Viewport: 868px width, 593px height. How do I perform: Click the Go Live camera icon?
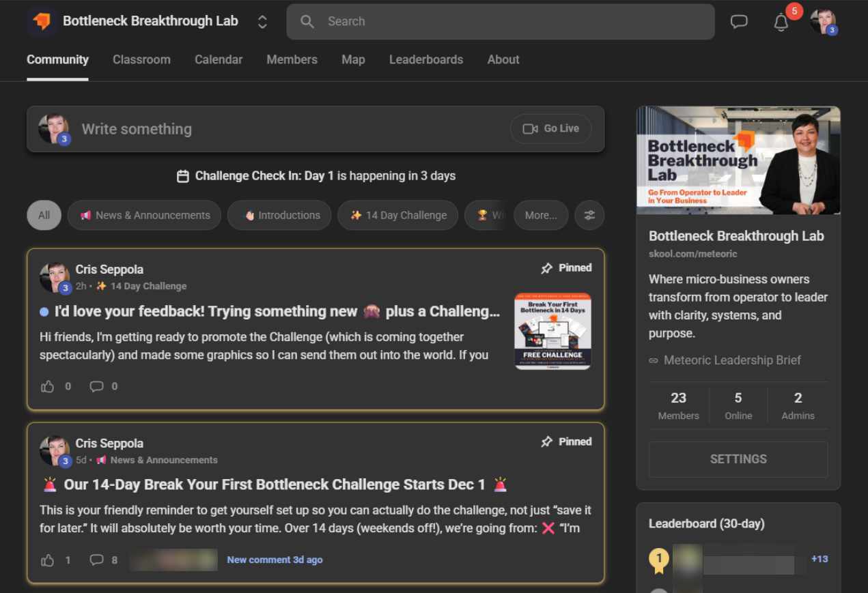[x=530, y=128]
